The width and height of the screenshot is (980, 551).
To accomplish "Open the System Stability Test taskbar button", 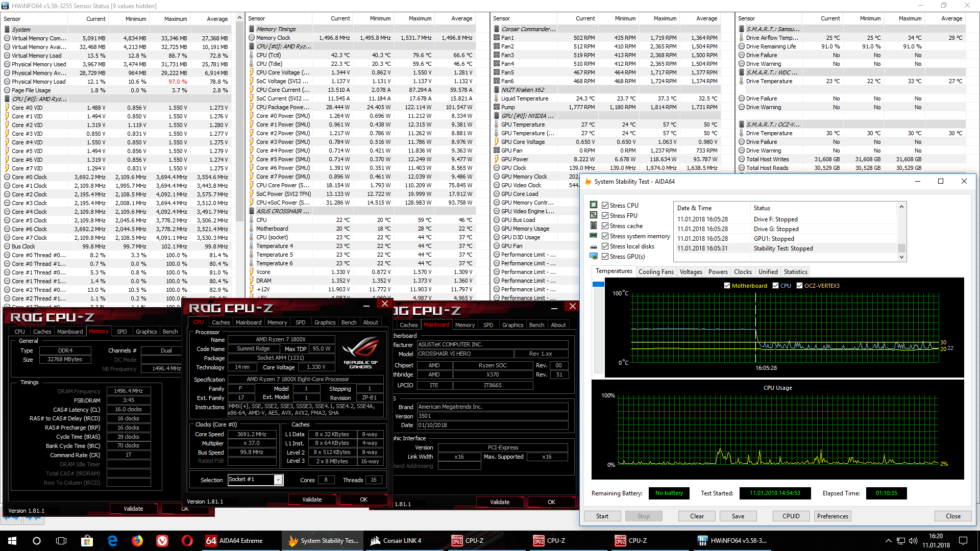I will pos(322,541).
